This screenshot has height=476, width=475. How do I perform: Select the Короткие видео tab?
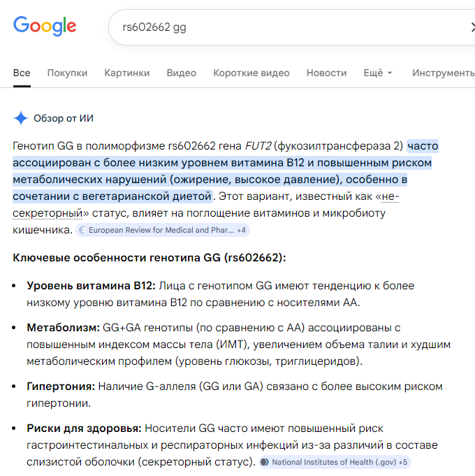point(251,73)
